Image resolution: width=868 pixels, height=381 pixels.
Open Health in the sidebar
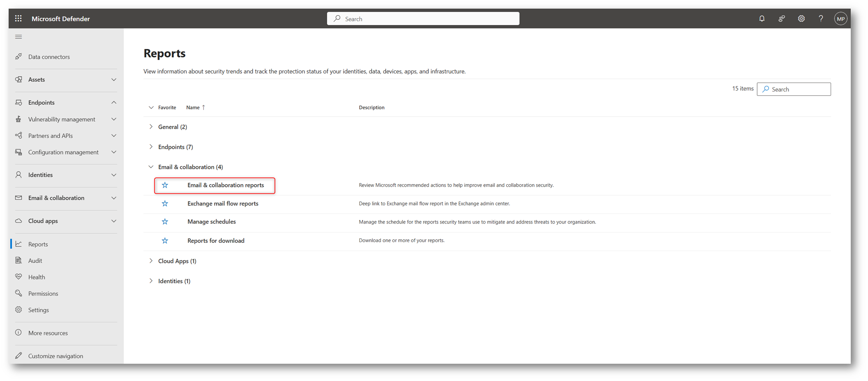coord(37,277)
